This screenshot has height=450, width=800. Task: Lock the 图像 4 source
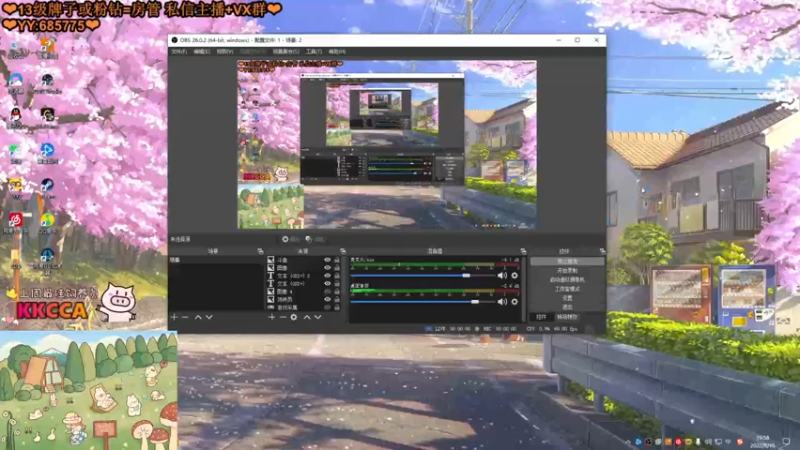(337, 291)
